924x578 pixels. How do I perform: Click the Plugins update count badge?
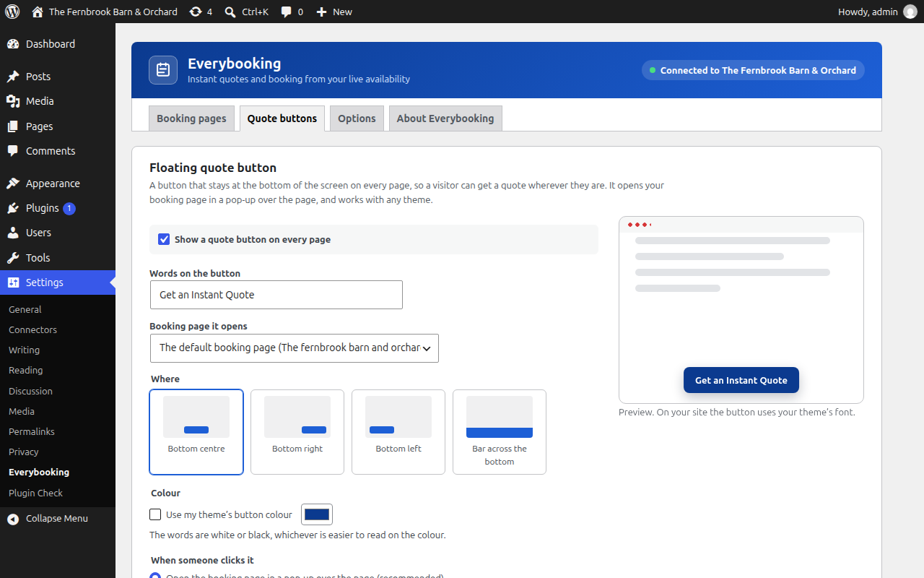click(69, 208)
